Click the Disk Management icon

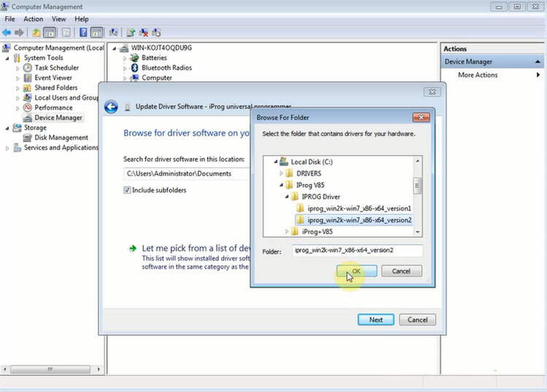tap(28, 138)
